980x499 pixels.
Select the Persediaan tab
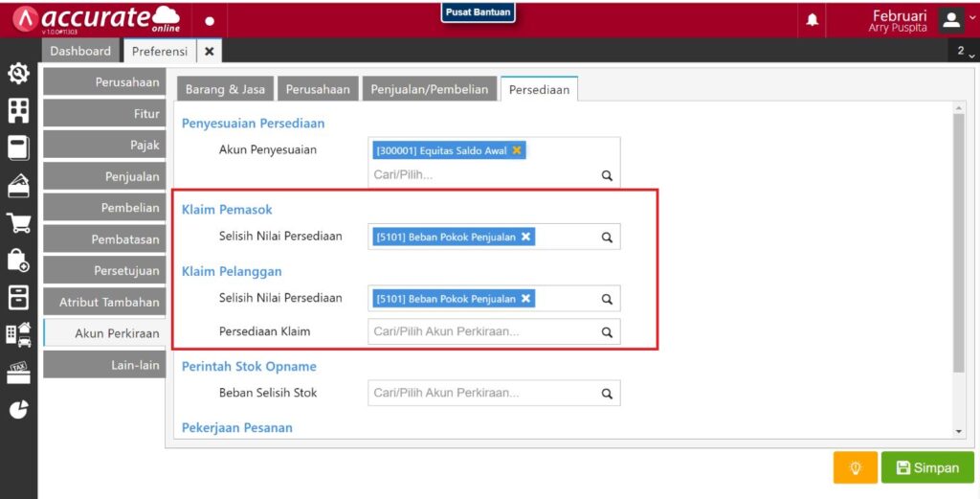tap(539, 89)
